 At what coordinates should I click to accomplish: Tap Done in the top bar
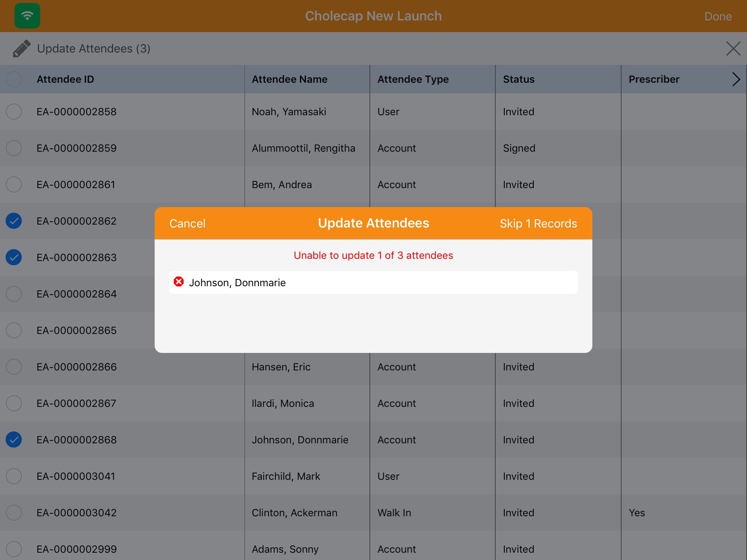[x=718, y=16]
